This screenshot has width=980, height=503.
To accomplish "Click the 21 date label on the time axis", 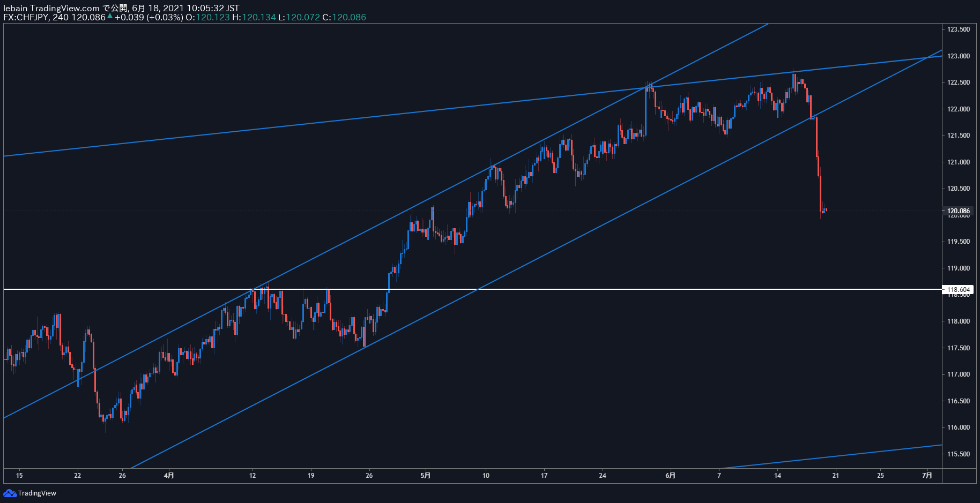I will coord(836,476).
